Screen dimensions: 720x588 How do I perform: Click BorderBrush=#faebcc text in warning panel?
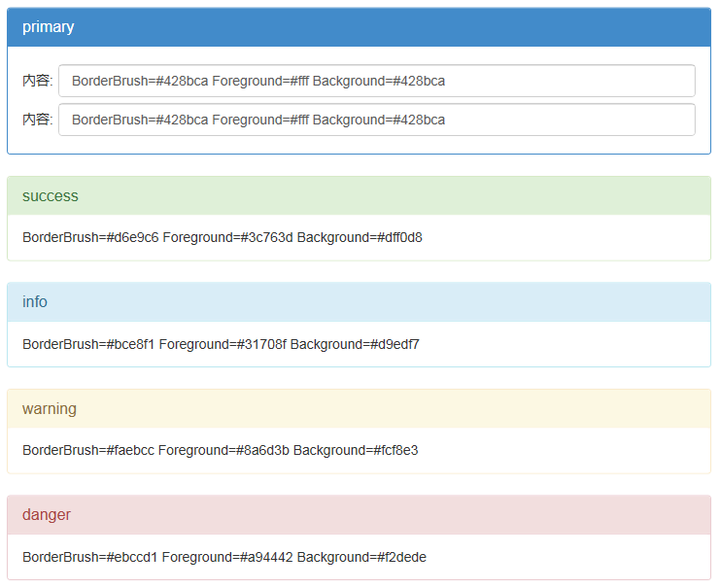click(x=88, y=450)
